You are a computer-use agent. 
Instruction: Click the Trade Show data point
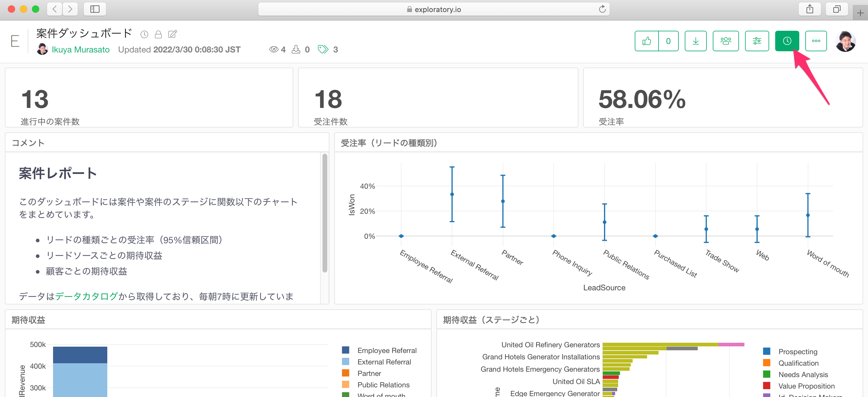pyautogui.click(x=706, y=229)
